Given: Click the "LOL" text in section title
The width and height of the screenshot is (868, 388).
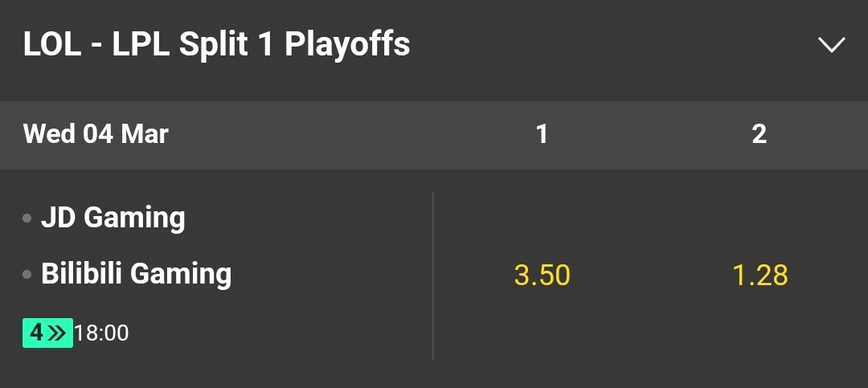Looking at the screenshot, I should tap(52, 45).
